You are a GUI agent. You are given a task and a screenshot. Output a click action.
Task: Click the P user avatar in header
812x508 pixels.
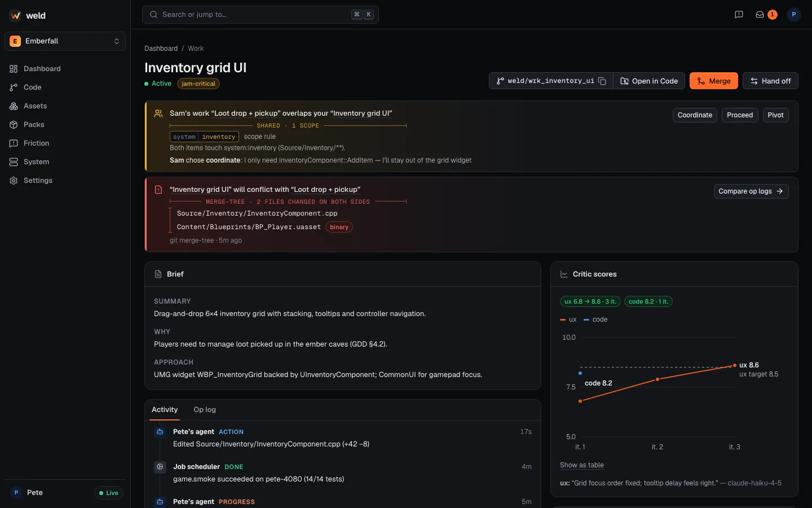click(793, 15)
